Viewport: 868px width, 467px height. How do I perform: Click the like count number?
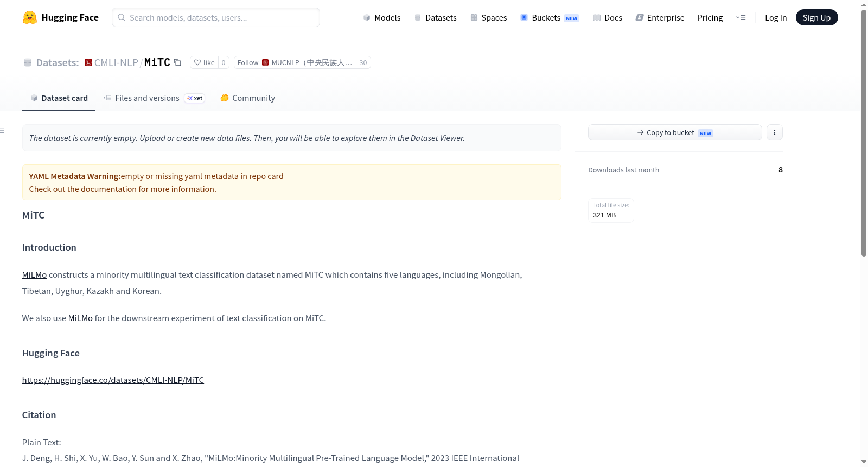point(224,62)
